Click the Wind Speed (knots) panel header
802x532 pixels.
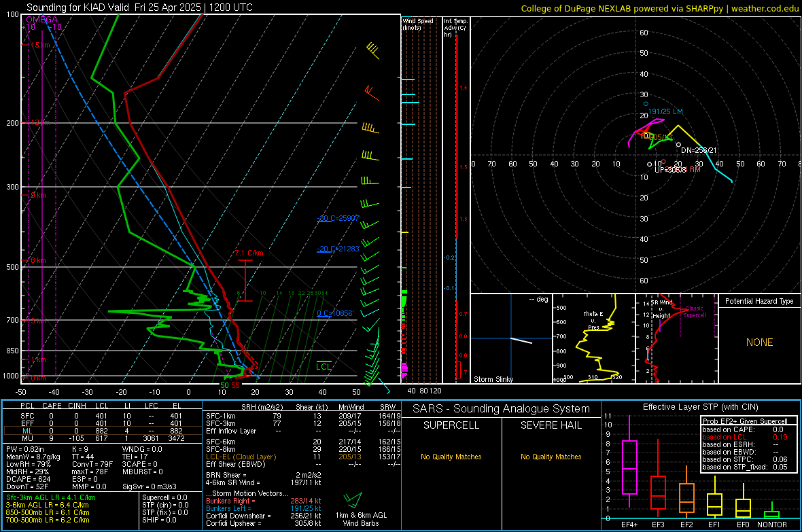(x=418, y=24)
